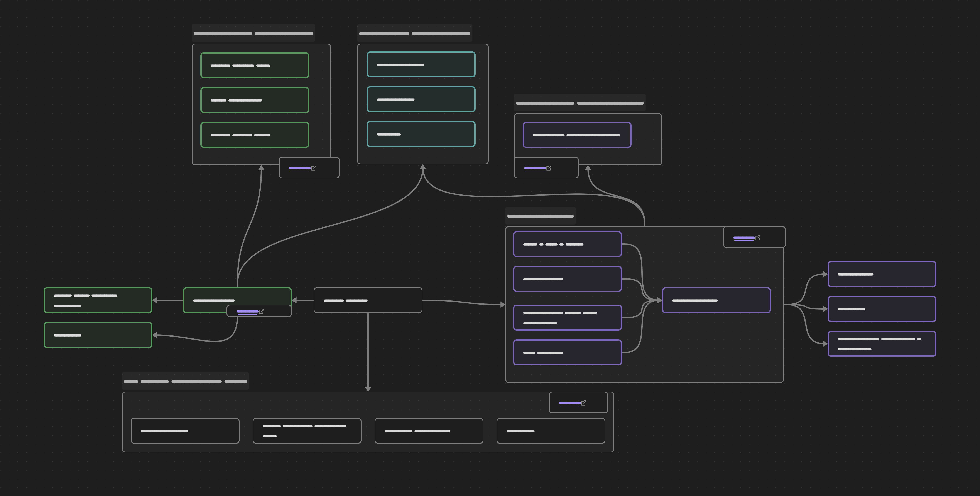Open purple link on green group's badge
The image size is (980, 496).
click(299, 168)
